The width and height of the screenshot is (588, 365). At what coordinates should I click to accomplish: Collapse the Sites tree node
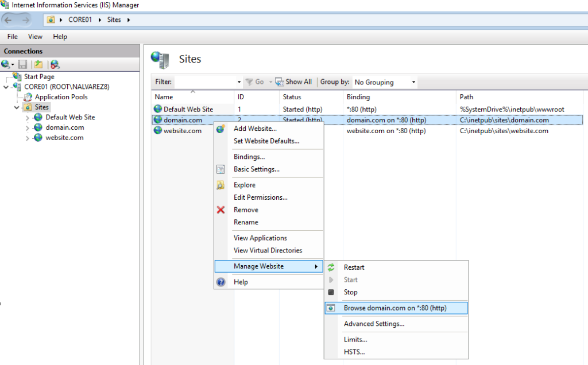tap(17, 107)
